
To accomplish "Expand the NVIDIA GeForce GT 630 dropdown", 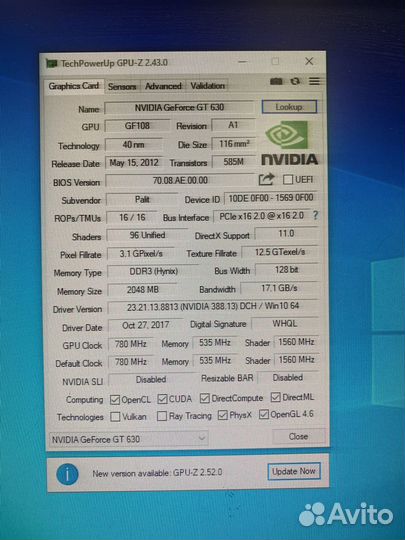I will tap(128, 439).
